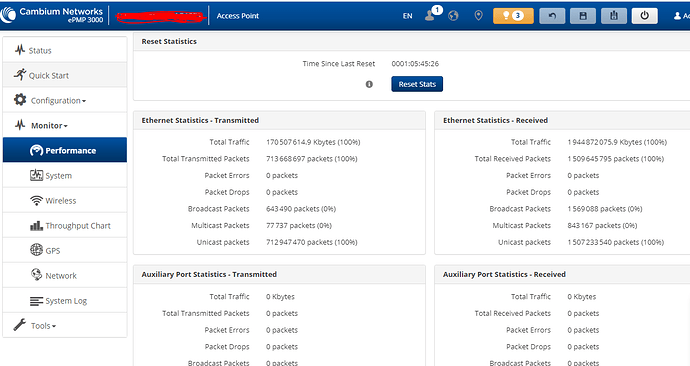The width and height of the screenshot is (690, 366).
Task: Open the GPS monitor page
Action: [65, 251]
